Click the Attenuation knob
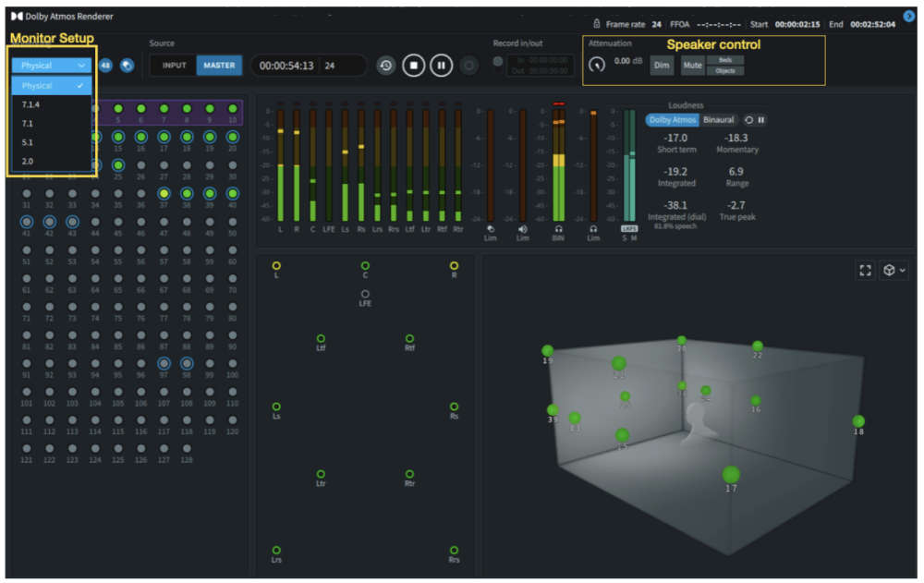Viewport: 924px width, 583px height. 597,65
